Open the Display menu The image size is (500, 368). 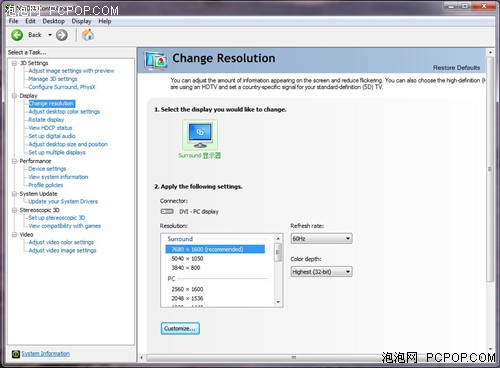point(81,21)
